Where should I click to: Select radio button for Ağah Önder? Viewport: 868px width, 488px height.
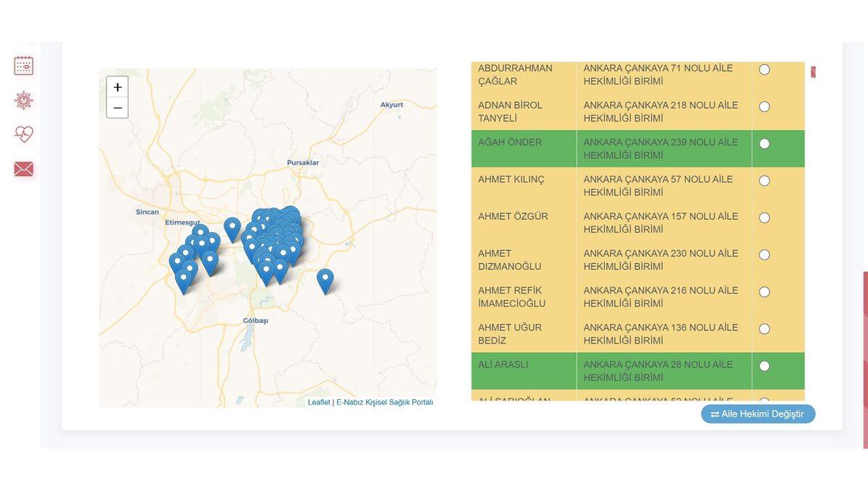(764, 144)
